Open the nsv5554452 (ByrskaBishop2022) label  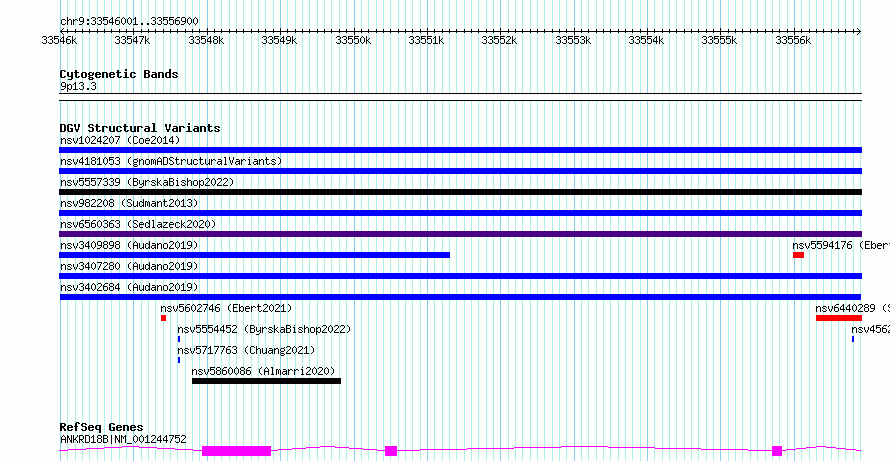(264, 329)
